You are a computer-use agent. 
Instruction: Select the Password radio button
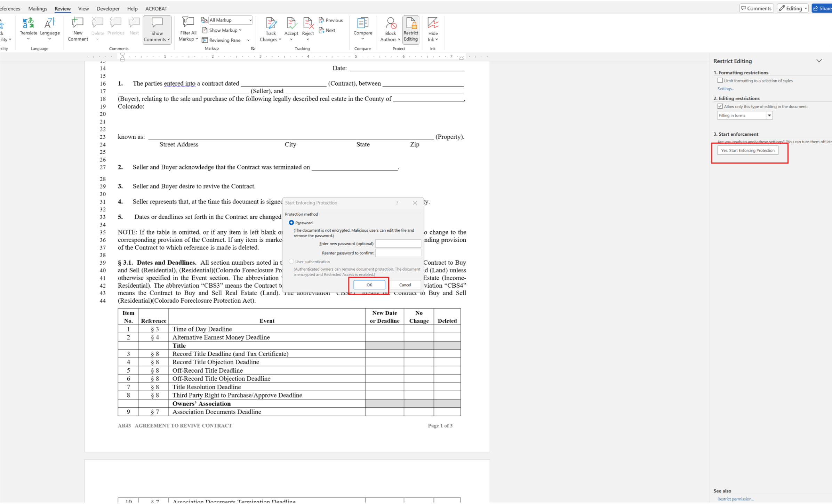click(291, 223)
